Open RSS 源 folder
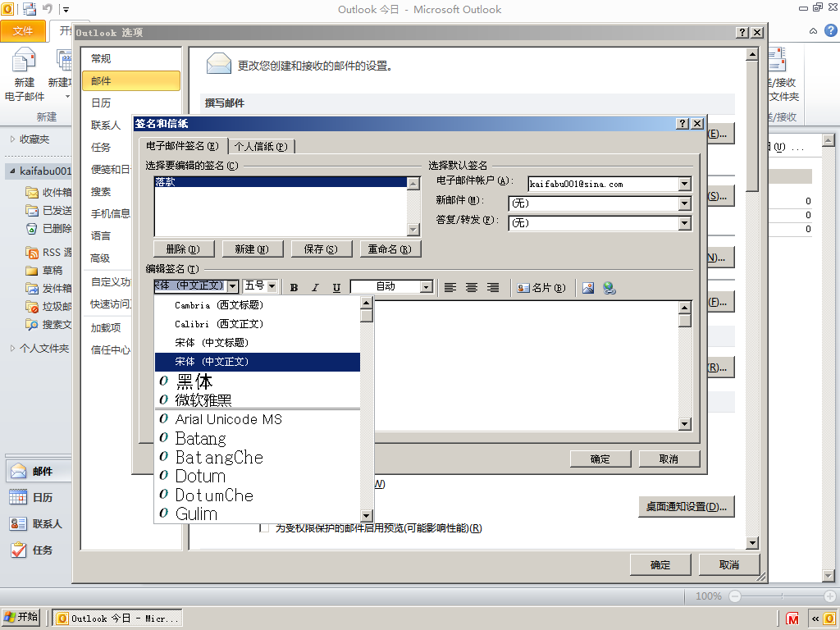Screen dimensions: 840x630 49,252
